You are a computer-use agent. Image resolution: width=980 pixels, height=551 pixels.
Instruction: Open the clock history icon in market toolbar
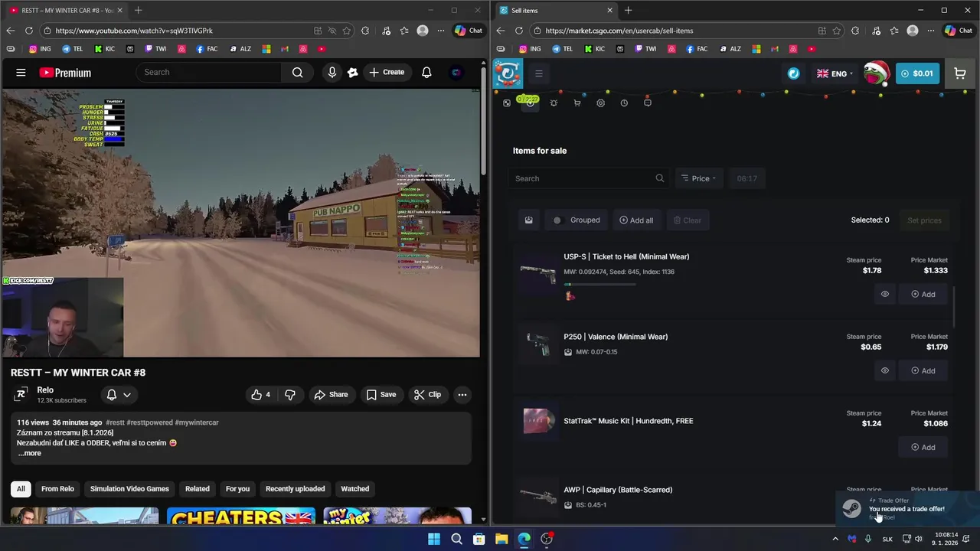624,103
